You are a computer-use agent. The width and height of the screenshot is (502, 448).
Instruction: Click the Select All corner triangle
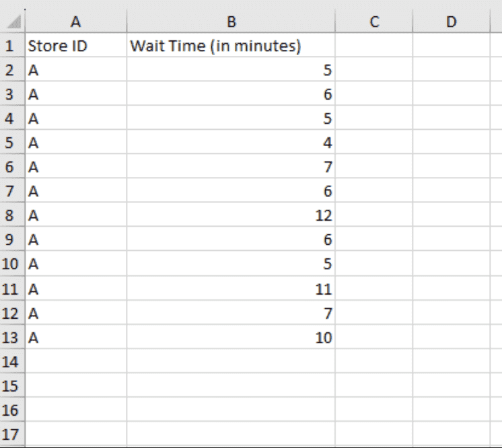click(13, 22)
